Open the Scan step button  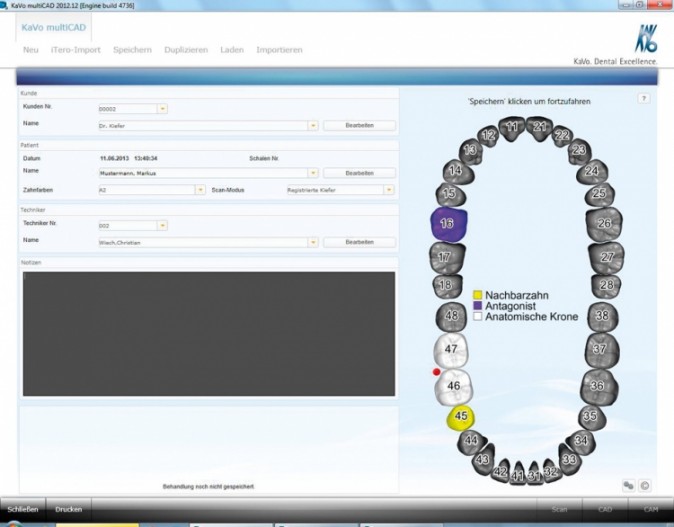click(559, 509)
